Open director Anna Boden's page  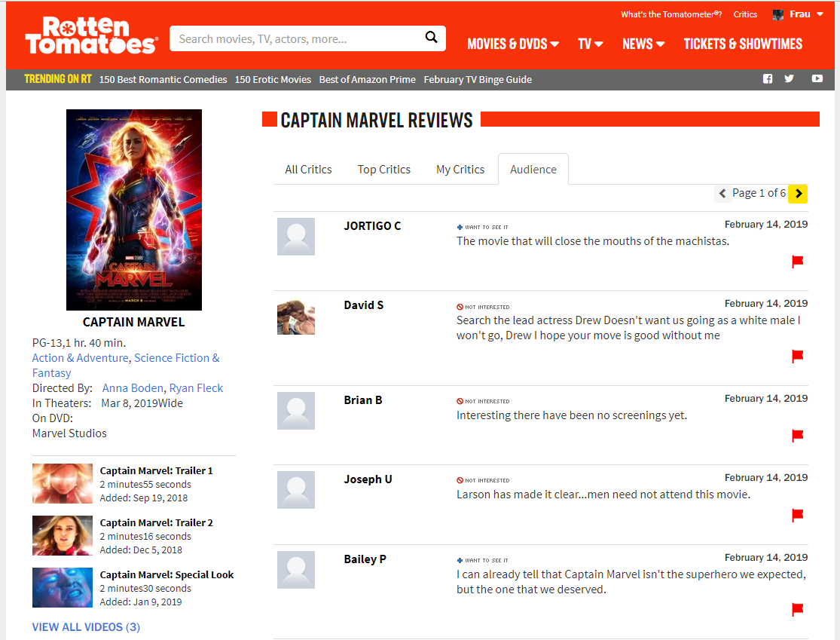pos(133,388)
